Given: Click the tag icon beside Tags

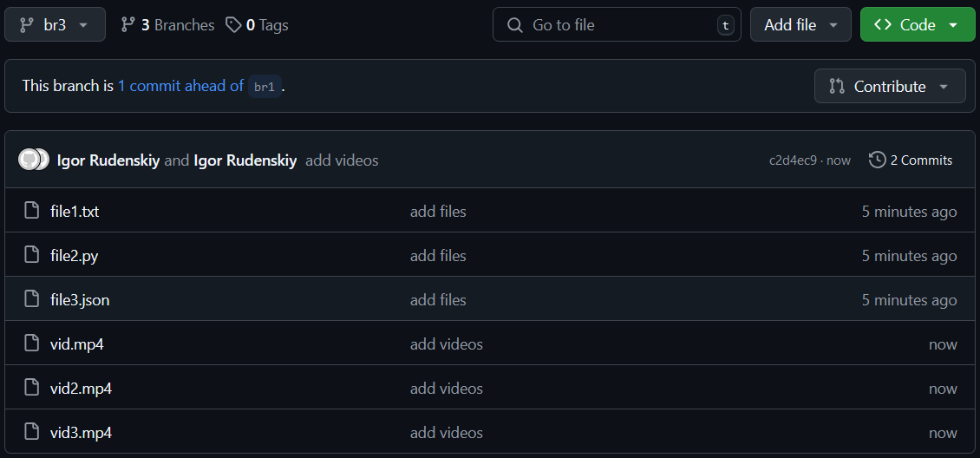Looking at the screenshot, I should (x=233, y=25).
